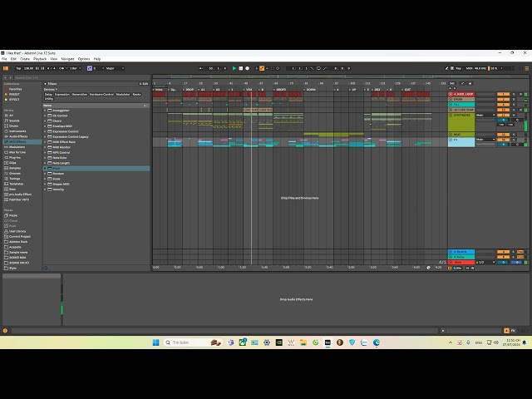Open the Grooves library category
The image size is (532, 399).
coord(15,174)
